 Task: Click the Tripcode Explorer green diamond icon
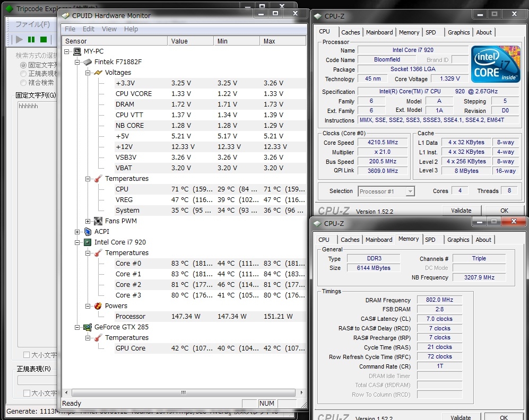click(x=10, y=9)
